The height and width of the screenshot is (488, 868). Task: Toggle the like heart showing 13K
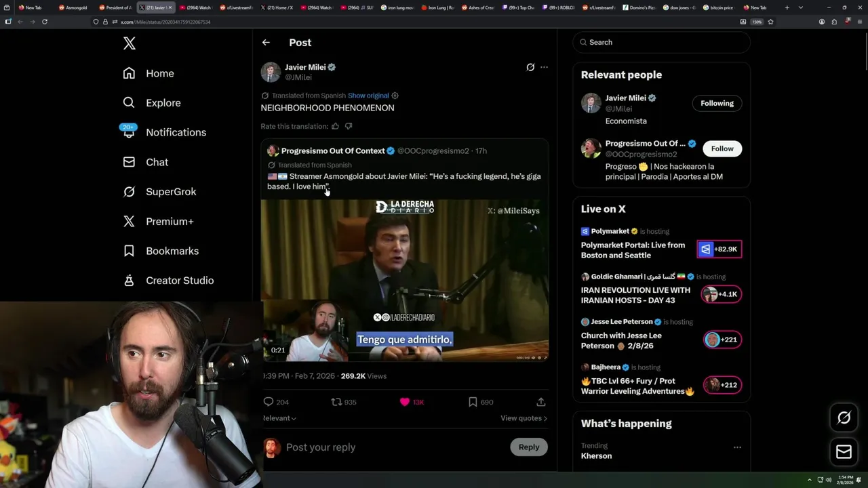tap(405, 402)
